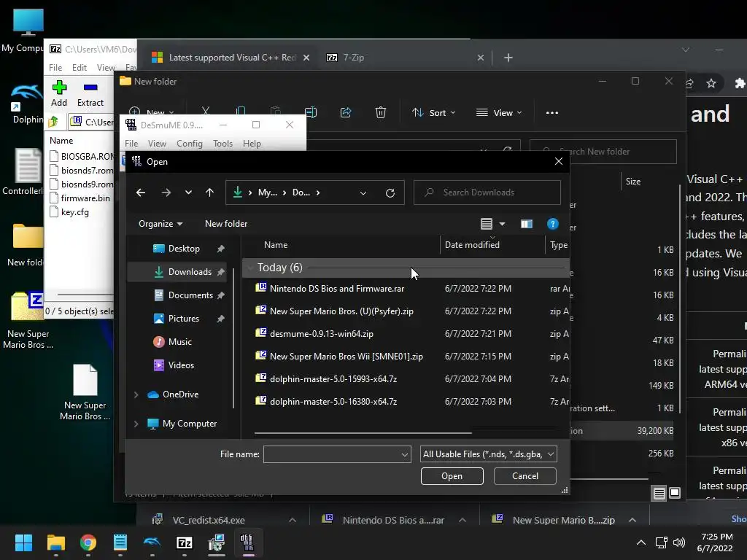
Task: Open the See more ellipsis menu in File Explorer
Action: coord(551,113)
